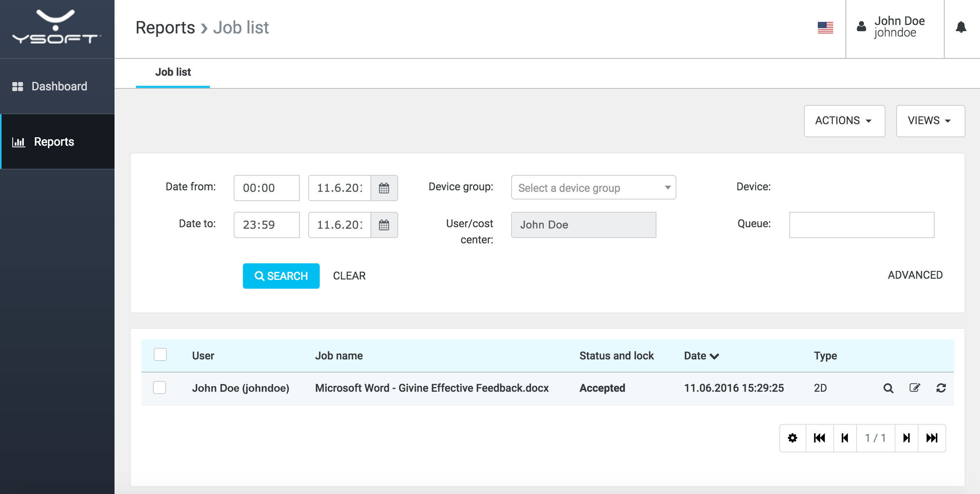View job details with magnifier icon
980x494 pixels.
(x=888, y=388)
